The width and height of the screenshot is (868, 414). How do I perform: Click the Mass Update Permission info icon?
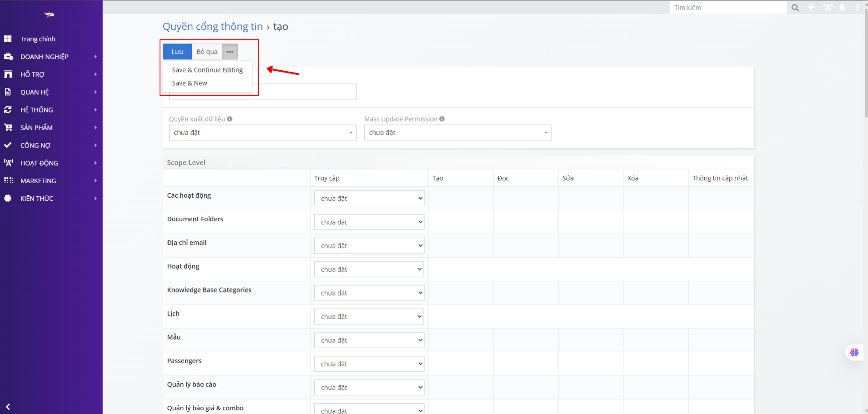[442, 119]
